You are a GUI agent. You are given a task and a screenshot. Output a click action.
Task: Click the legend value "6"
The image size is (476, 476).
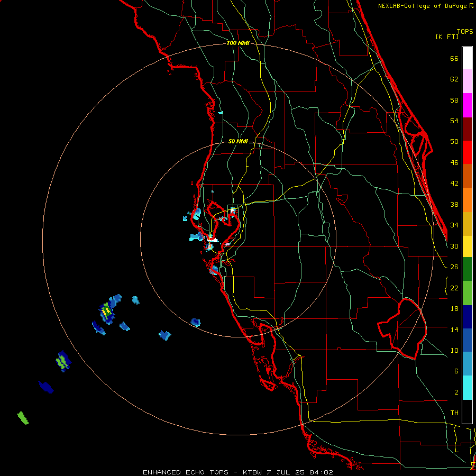[456, 371]
